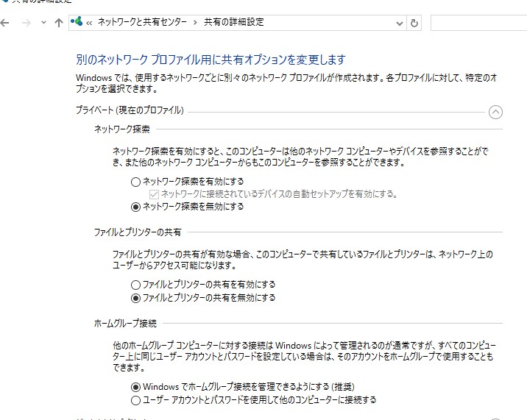The image size is (527, 420).
Task: Click the ファイルとプリンターの共有 section heading
Action: pyautogui.click(x=138, y=232)
